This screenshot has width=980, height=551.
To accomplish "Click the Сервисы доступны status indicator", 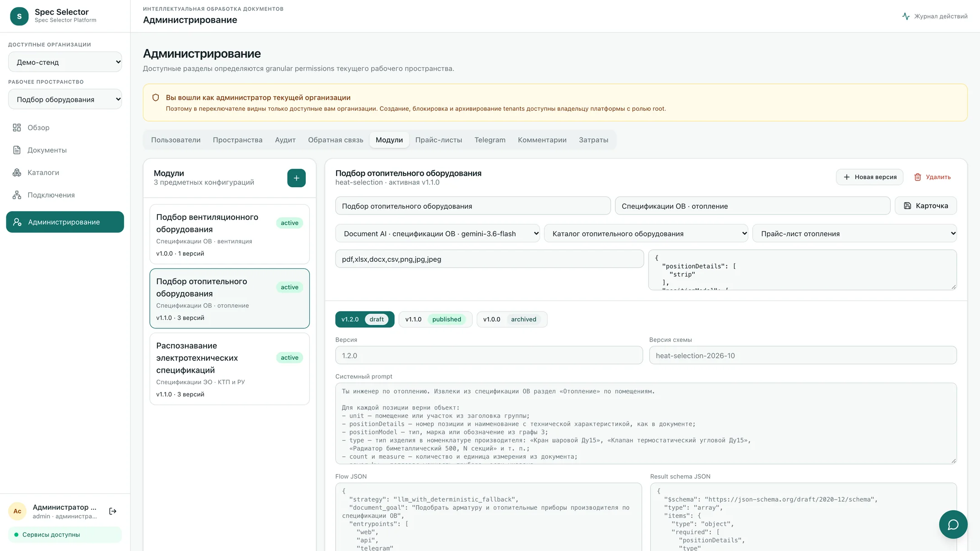I will 65,535.
